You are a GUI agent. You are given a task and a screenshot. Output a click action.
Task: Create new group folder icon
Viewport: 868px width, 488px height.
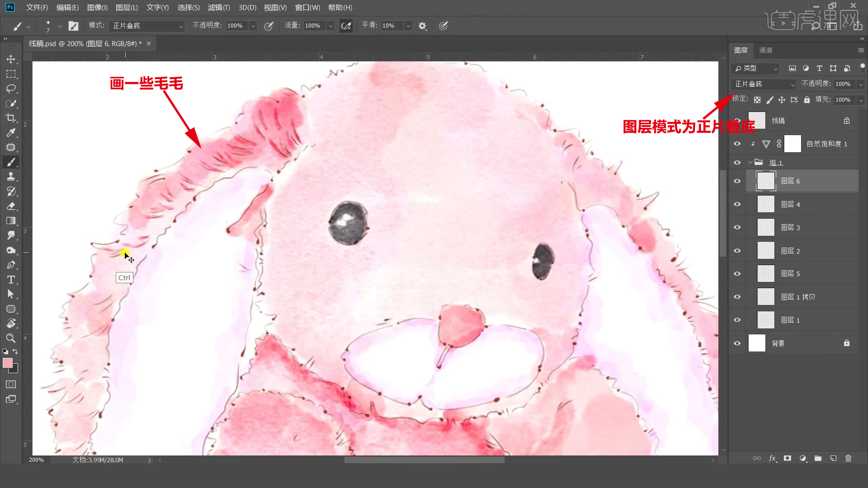818,458
